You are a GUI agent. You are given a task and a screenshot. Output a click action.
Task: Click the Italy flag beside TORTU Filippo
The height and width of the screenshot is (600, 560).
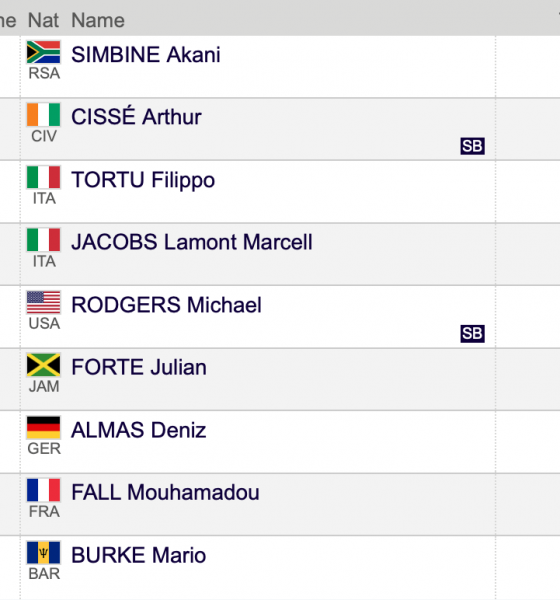point(43,177)
